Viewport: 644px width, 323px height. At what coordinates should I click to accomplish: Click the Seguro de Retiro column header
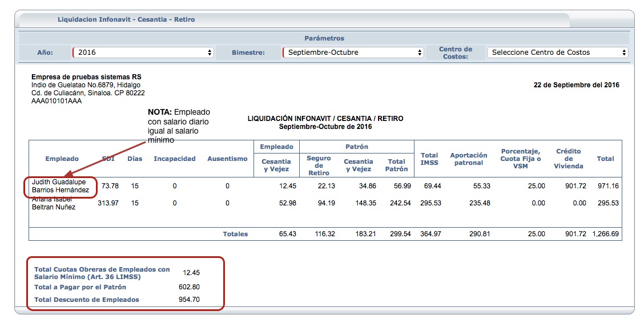coord(319,165)
